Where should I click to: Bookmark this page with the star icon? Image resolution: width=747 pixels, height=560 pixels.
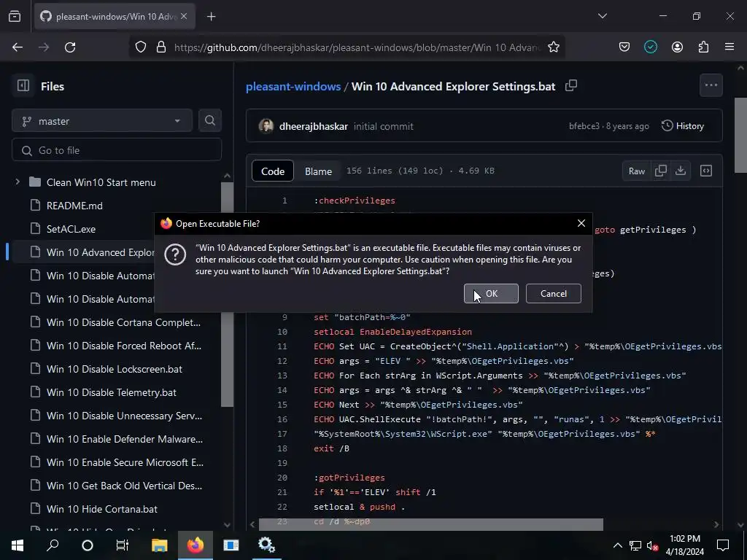click(553, 47)
